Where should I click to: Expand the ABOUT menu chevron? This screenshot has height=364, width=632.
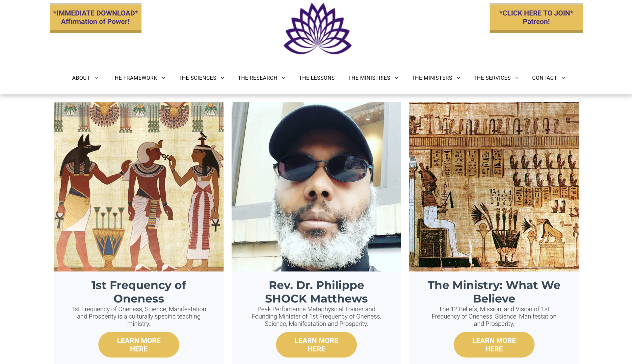point(96,78)
